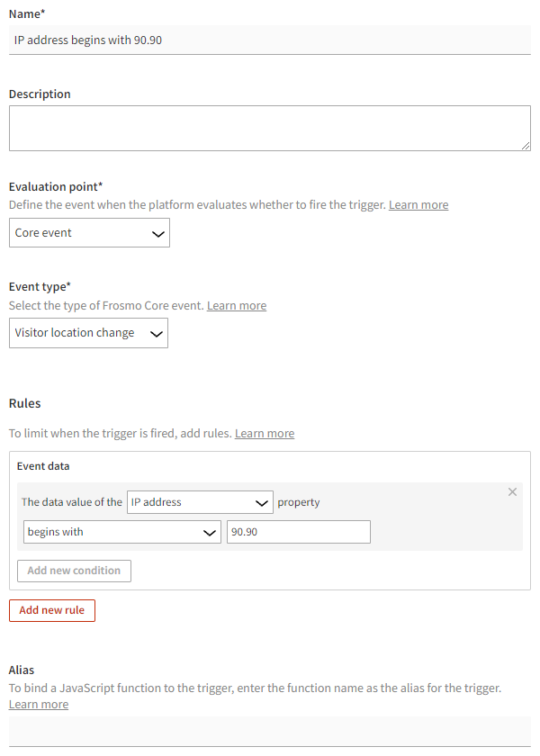Open the begins with condition dropdown
The image size is (540, 756).
[117, 531]
